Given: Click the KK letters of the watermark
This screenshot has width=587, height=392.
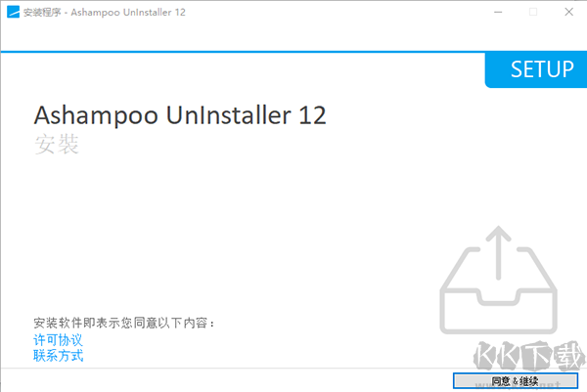Looking at the screenshot, I should pos(498,356).
